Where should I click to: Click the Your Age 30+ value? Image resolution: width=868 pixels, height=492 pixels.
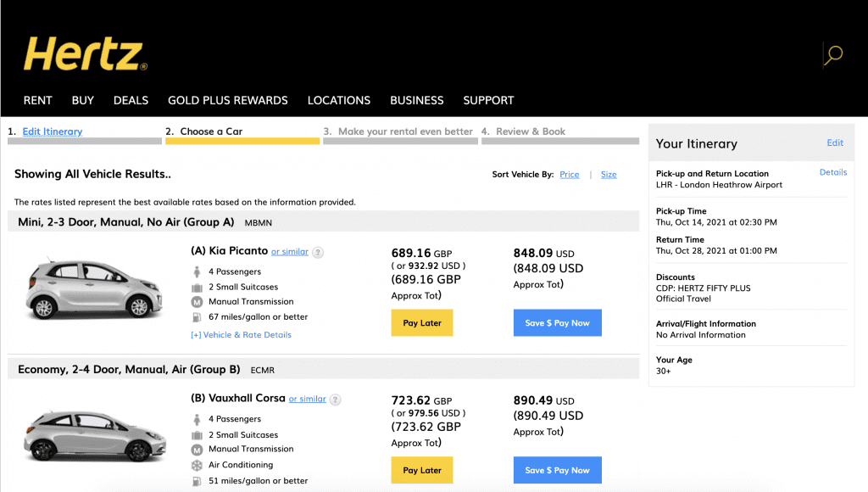(663, 372)
